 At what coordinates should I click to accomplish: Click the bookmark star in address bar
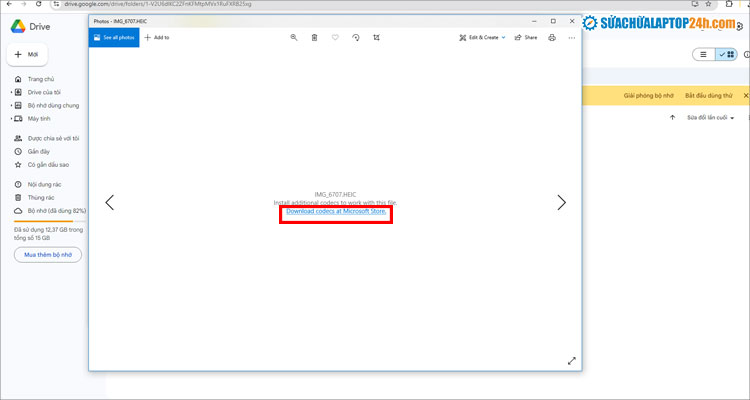point(708,4)
